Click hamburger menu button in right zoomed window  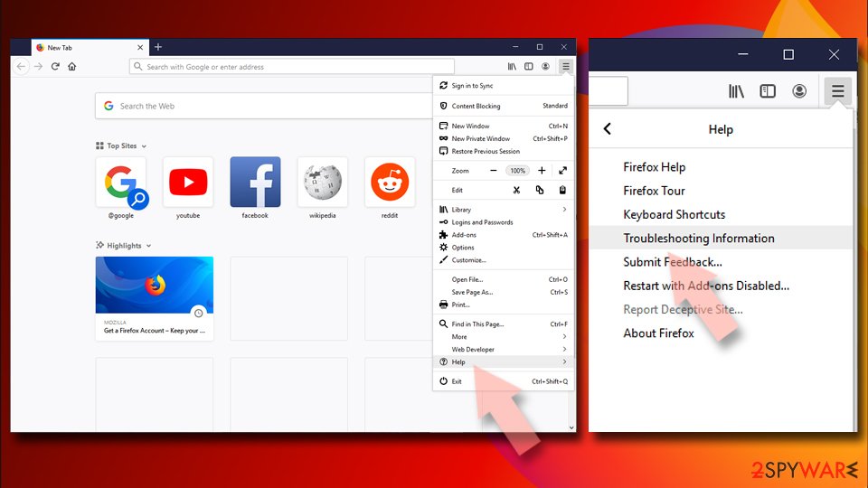(837, 90)
